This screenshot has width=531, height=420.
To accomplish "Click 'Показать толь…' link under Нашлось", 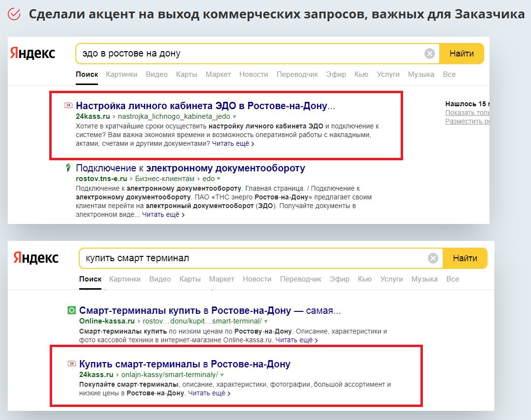I will (467, 112).
